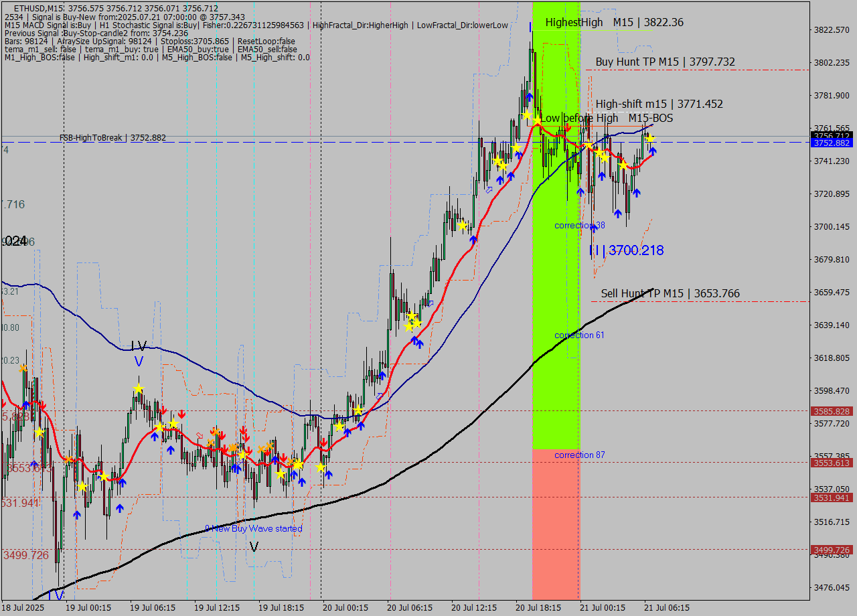Click the yellow star below the blue V label

click(x=138, y=388)
